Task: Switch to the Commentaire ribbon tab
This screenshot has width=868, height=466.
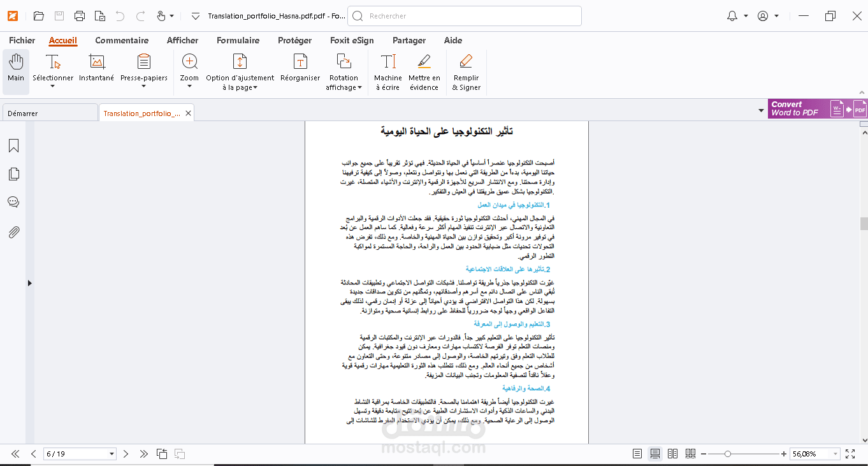Action: (122, 40)
